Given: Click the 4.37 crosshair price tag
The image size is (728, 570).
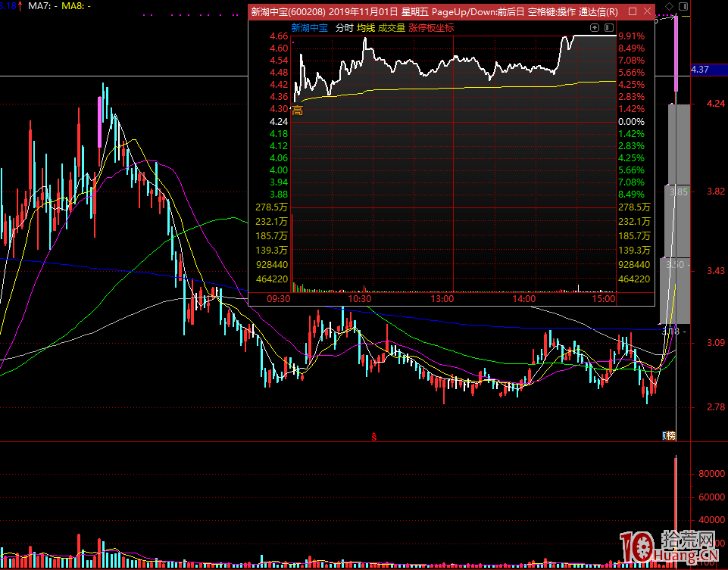Looking at the screenshot, I should pyautogui.click(x=708, y=70).
